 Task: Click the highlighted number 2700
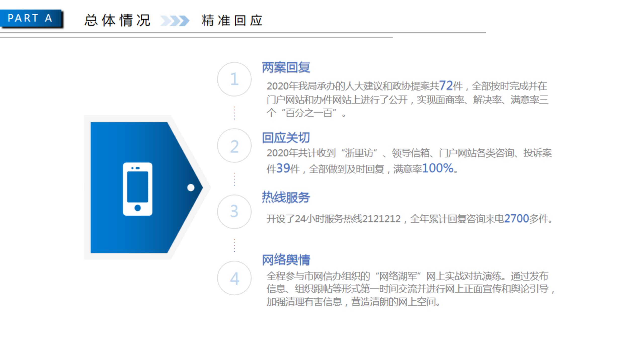click(516, 218)
